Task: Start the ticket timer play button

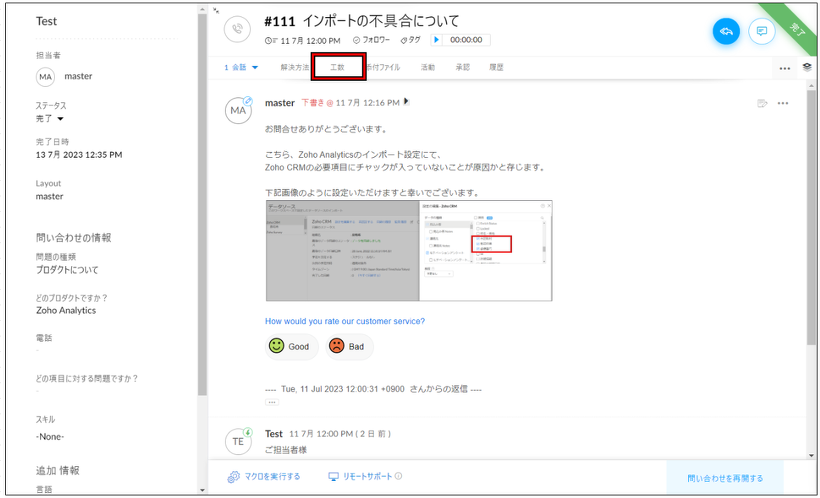Action: coord(437,40)
